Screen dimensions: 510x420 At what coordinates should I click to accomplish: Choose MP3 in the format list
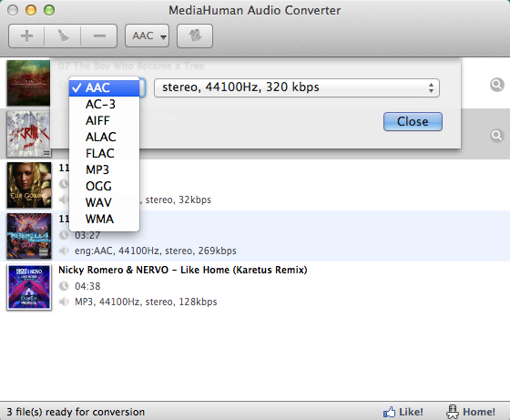[x=105, y=169]
